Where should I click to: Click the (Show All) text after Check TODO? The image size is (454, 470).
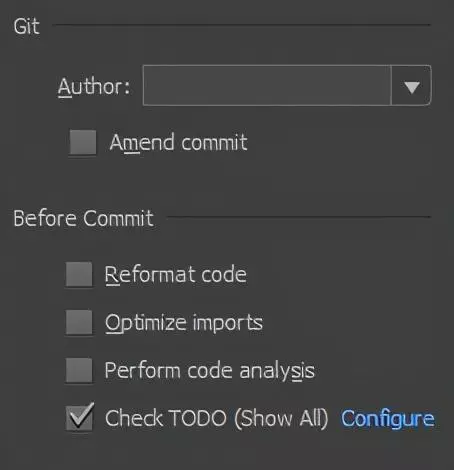coord(281,419)
